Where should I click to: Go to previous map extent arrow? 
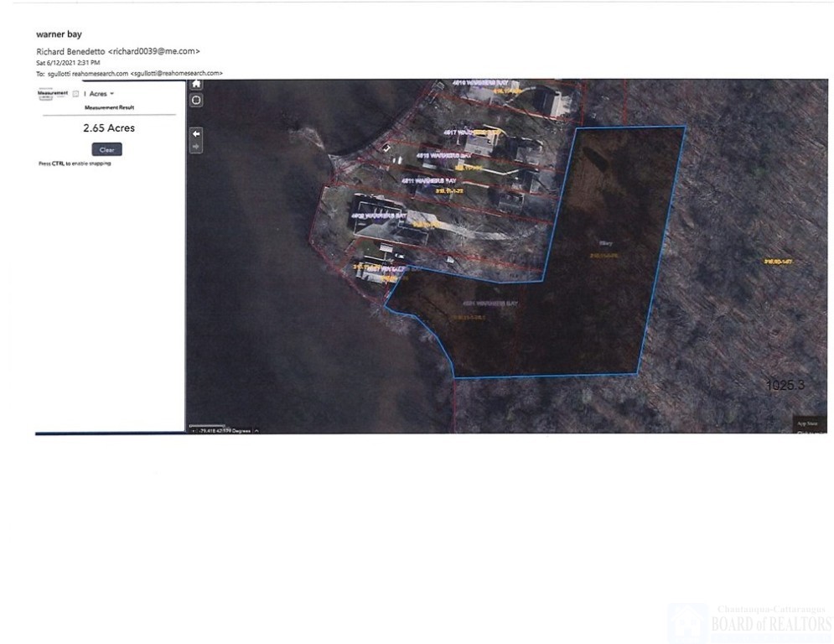pos(196,133)
